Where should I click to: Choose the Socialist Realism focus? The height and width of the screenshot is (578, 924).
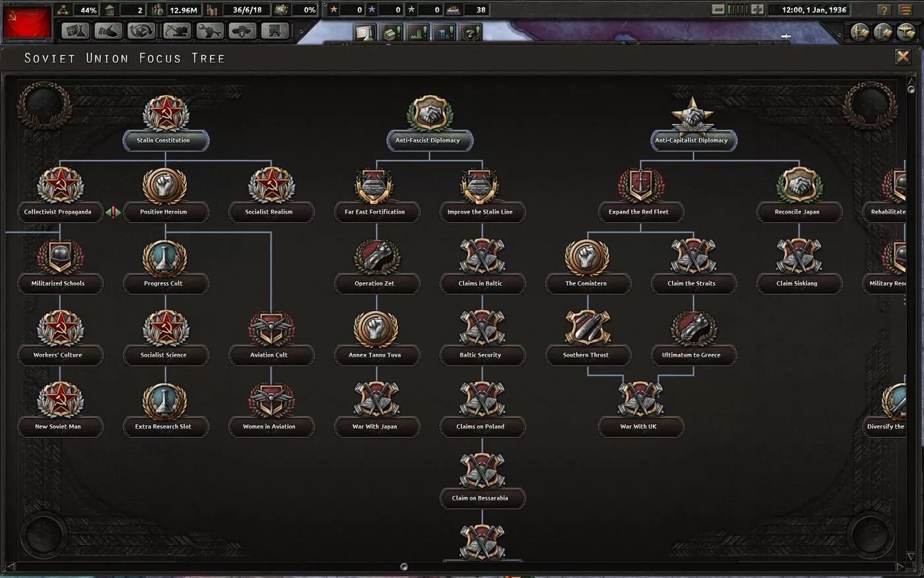point(271,195)
